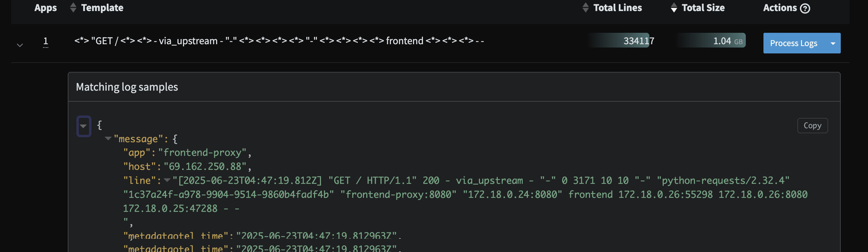Copy the matching log sample
The image size is (868, 252).
(812, 125)
